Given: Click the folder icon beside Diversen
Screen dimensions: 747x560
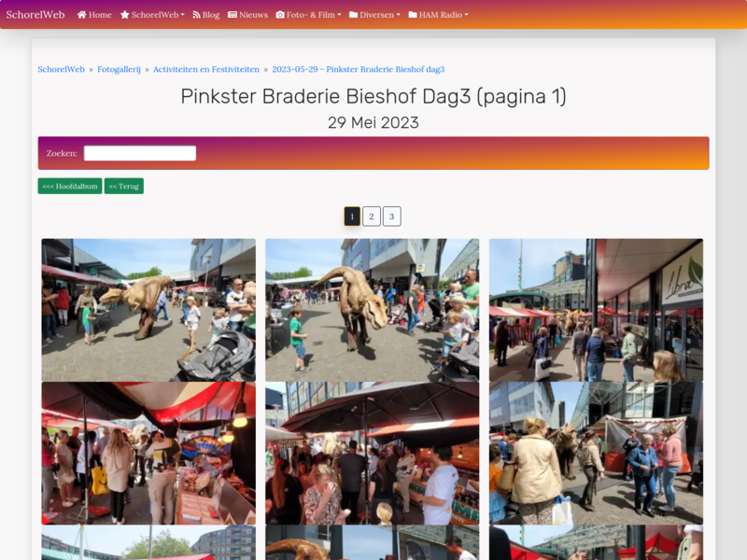Looking at the screenshot, I should (x=354, y=15).
